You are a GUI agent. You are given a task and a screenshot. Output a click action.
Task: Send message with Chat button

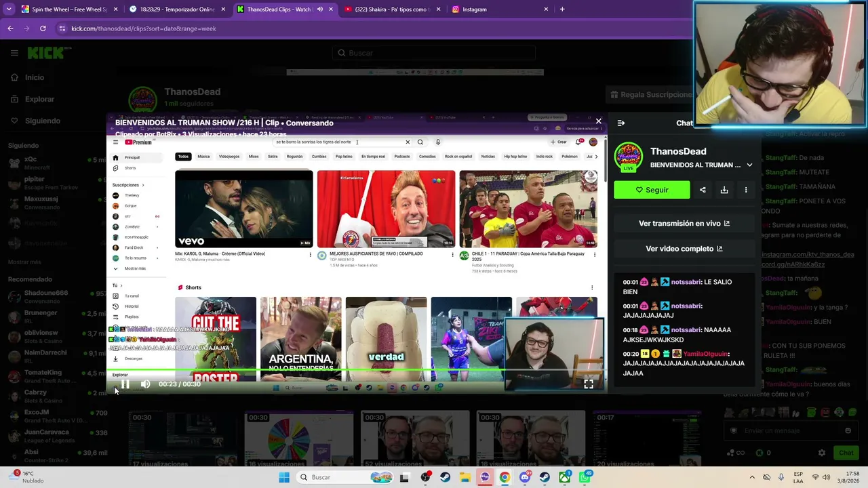846,453
